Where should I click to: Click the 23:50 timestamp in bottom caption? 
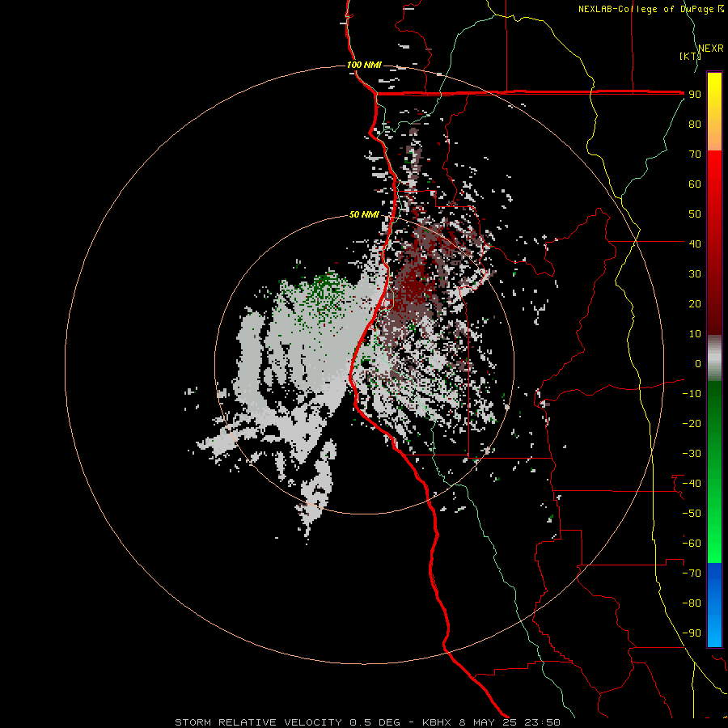click(x=542, y=722)
